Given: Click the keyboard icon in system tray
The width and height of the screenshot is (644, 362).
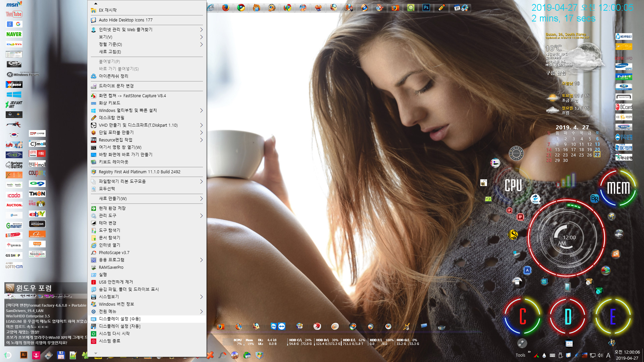Looking at the screenshot, I should coord(552,355).
